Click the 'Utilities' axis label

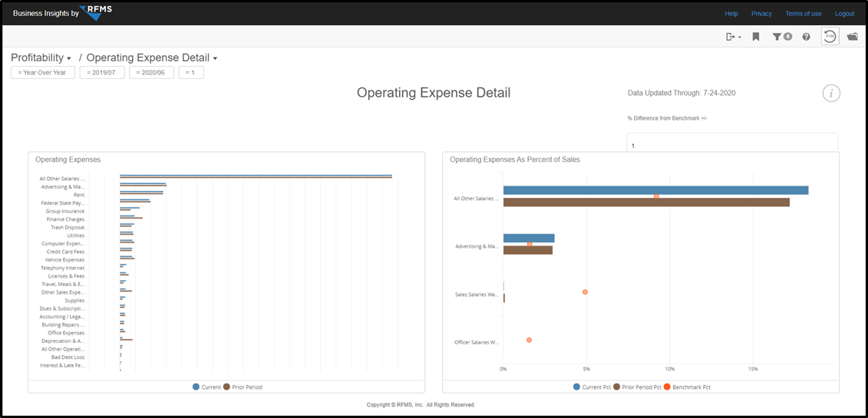tap(76, 235)
